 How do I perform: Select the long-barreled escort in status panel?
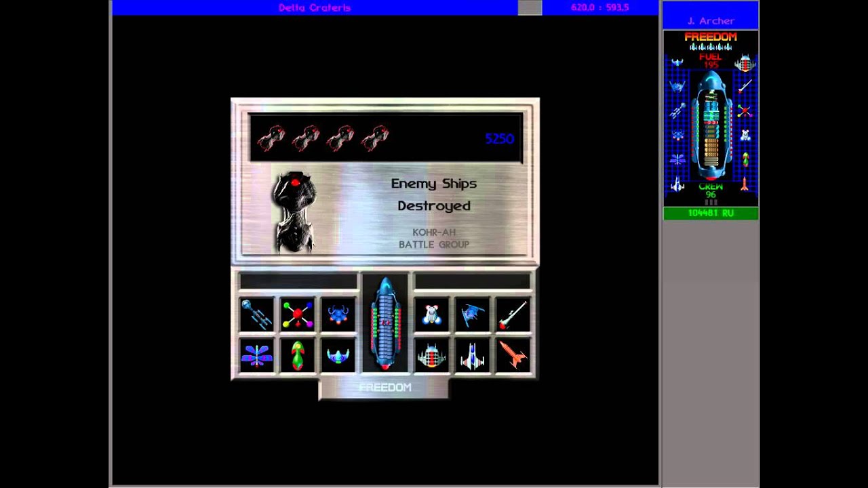click(x=745, y=86)
